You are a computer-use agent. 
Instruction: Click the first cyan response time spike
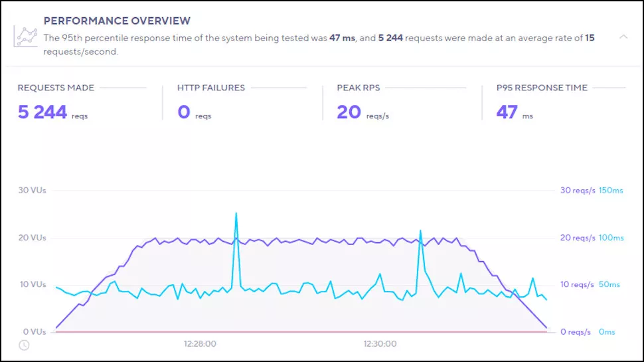[x=236, y=214]
